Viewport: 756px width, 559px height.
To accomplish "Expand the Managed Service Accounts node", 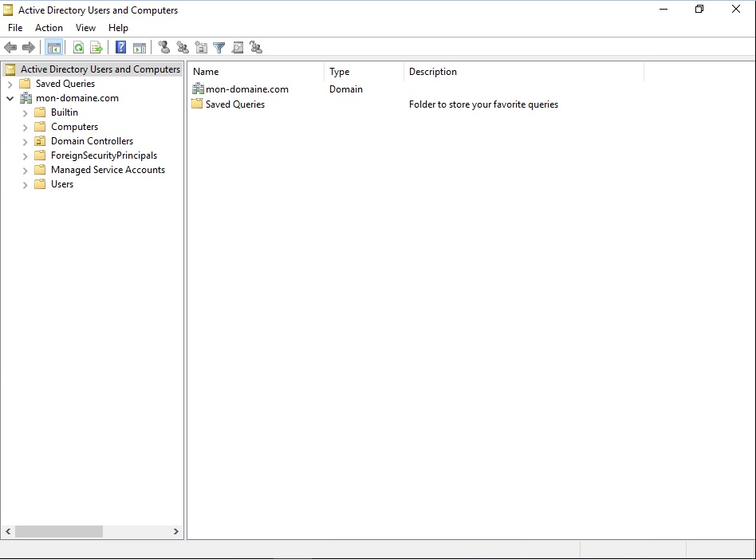I will [25, 171].
